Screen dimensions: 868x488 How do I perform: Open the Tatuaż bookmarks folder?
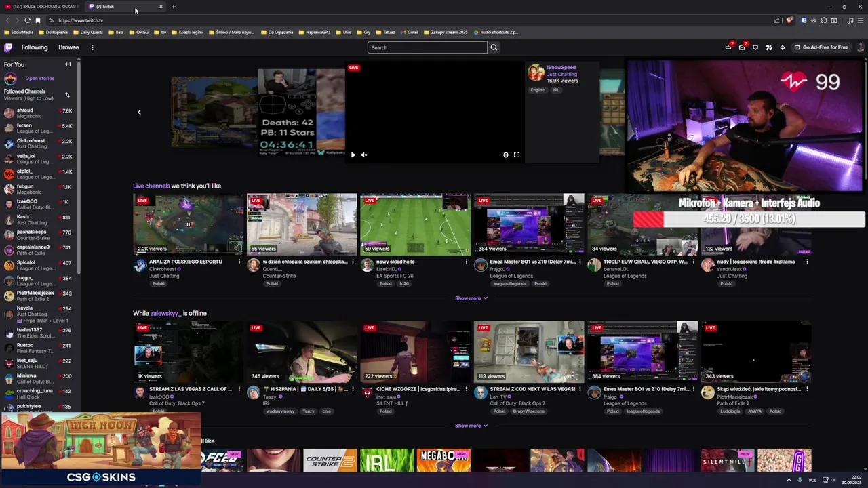385,32
